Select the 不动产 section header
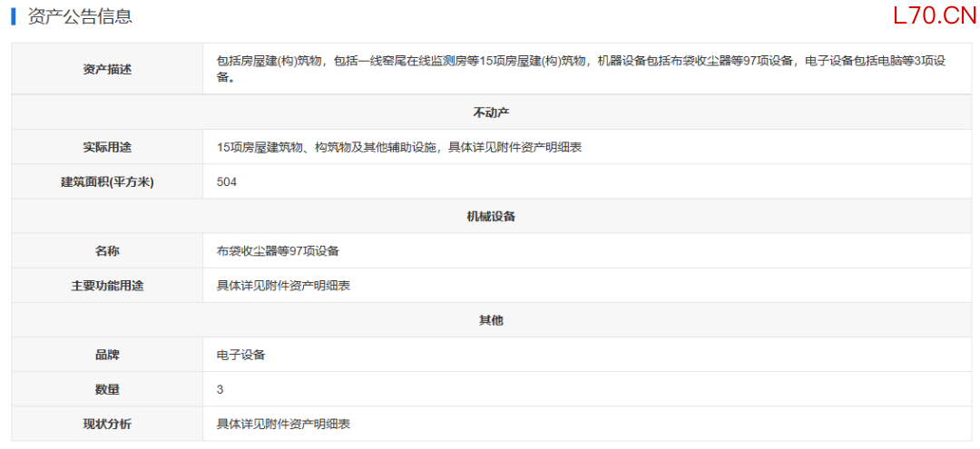The height and width of the screenshot is (449, 980). [491, 112]
